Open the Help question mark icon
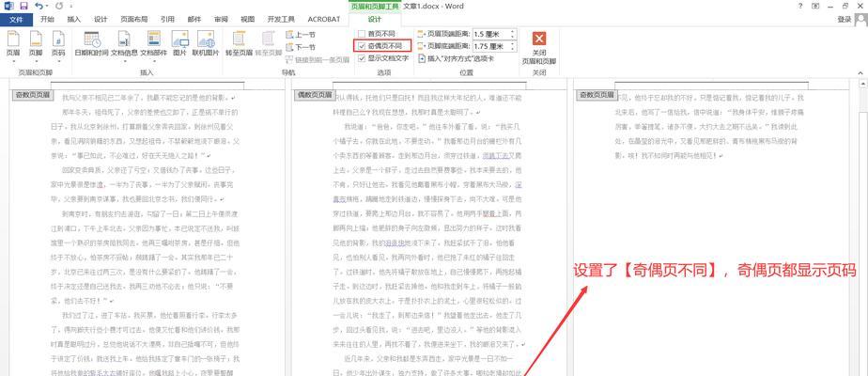The image size is (868, 376). click(x=800, y=6)
